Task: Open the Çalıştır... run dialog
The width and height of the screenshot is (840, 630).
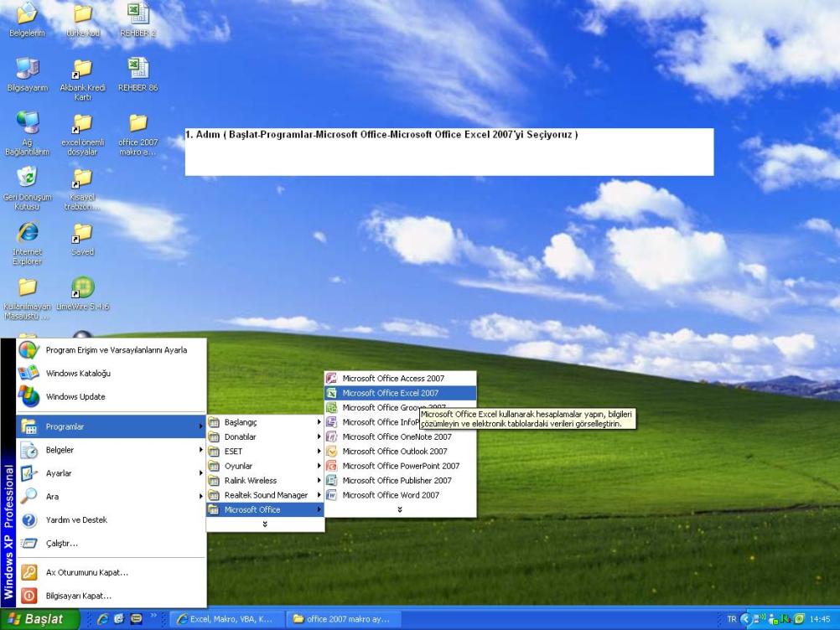Action: coord(111,543)
